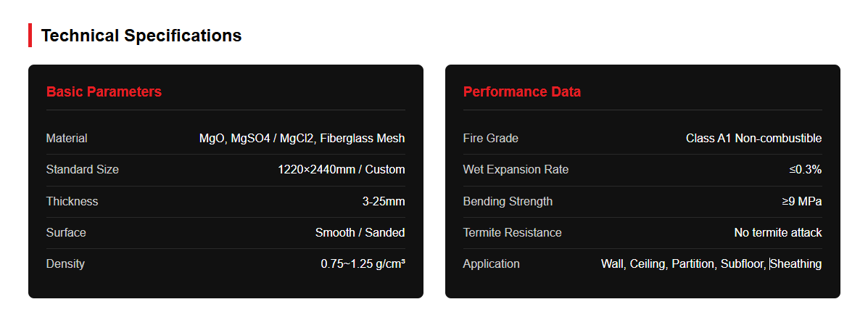This screenshot has height=323, width=868.
Task: Click the Material row label
Action: pos(67,139)
